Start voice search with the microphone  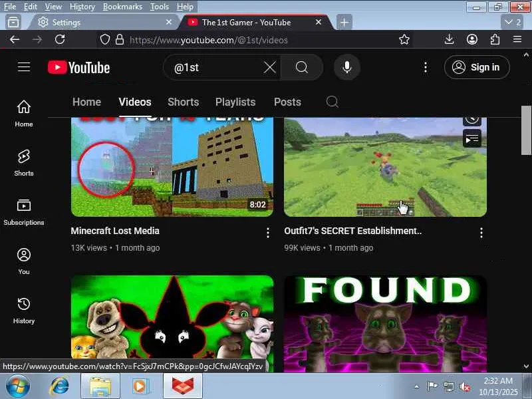[x=346, y=67]
